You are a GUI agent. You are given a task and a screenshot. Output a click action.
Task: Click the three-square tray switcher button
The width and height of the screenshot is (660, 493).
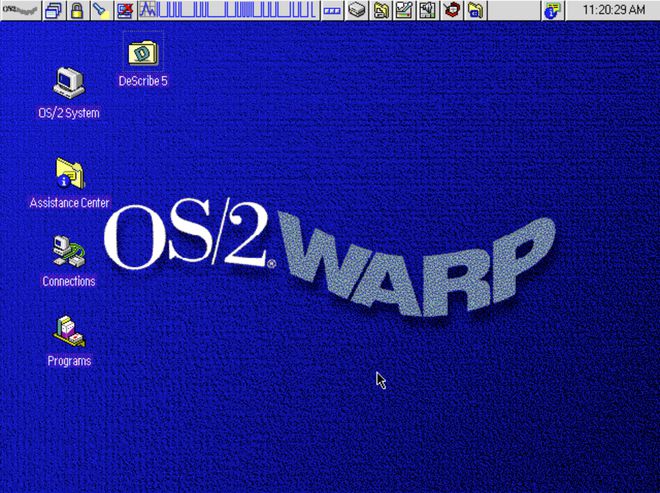point(332,11)
